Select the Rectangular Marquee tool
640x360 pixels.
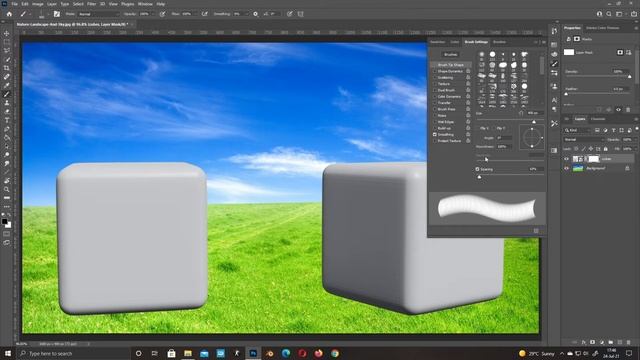point(7,42)
